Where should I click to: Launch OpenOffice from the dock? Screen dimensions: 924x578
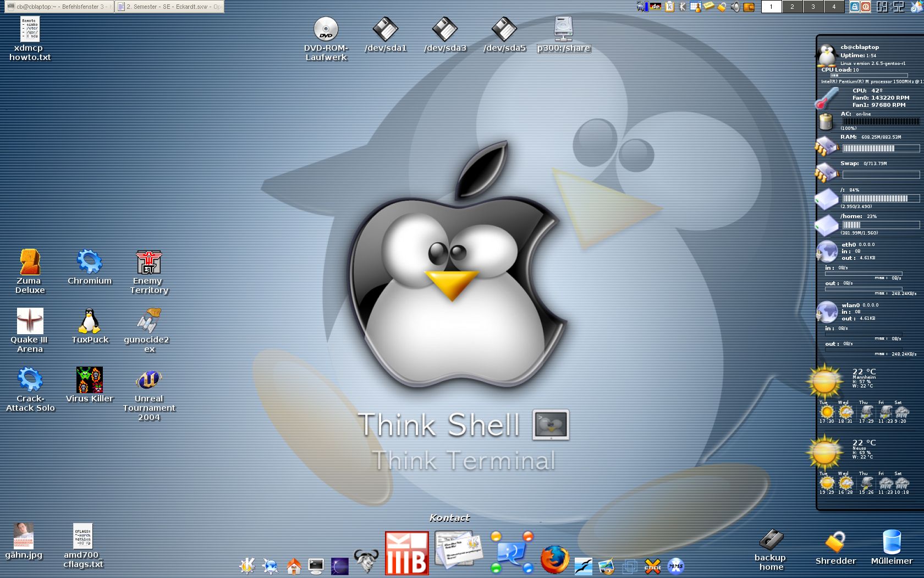click(x=583, y=566)
